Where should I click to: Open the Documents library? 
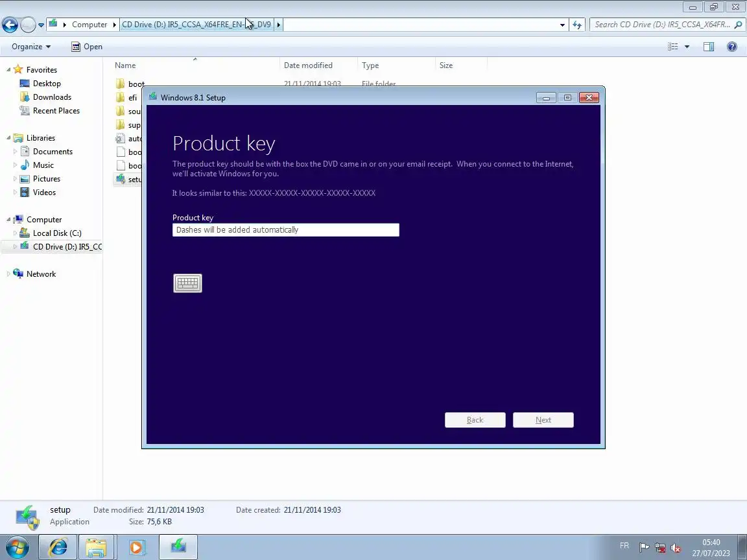pos(53,152)
